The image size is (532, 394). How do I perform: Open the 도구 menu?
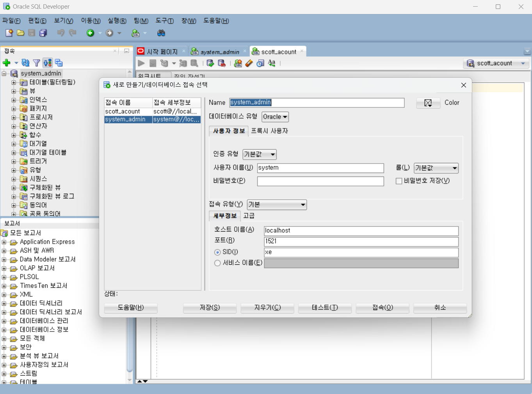(165, 21)
